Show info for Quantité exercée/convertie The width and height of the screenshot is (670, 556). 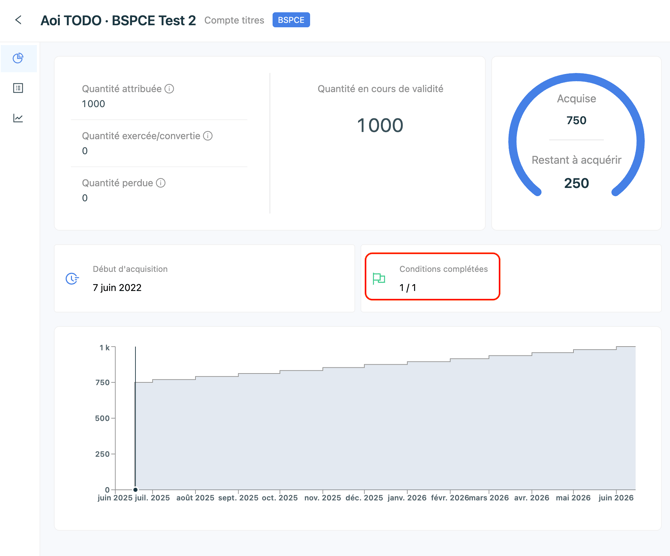pyautogui.click(x=208, y=135)
